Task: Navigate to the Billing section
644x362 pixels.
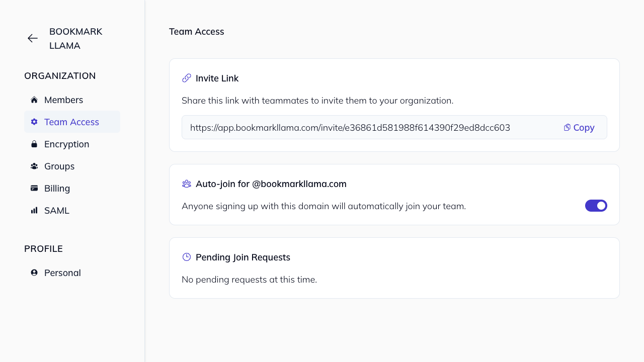Action: [x=57, y=188]
